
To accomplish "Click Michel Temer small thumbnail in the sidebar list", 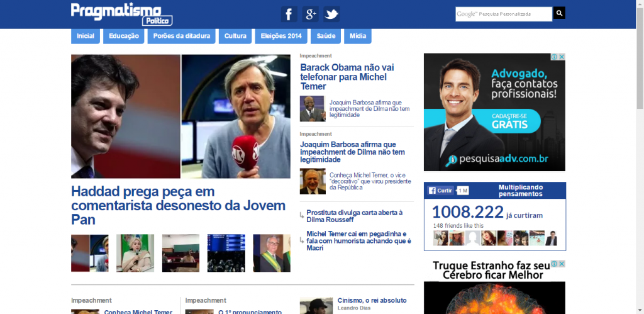I will tap(313, 181).
